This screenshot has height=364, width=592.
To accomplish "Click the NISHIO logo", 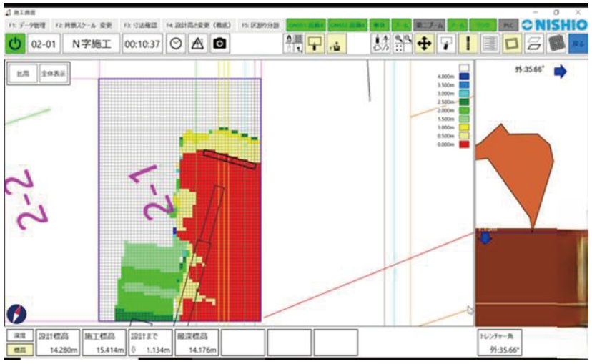I will [555, 25].
